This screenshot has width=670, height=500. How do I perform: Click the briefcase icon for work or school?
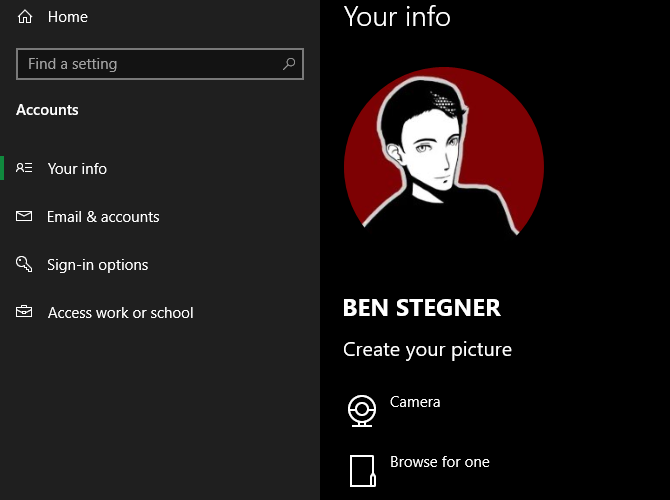click(25, 313)
